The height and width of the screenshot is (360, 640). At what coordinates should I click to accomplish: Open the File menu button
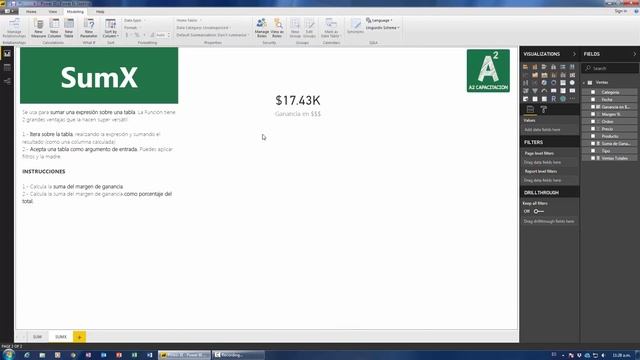(9, 11)
